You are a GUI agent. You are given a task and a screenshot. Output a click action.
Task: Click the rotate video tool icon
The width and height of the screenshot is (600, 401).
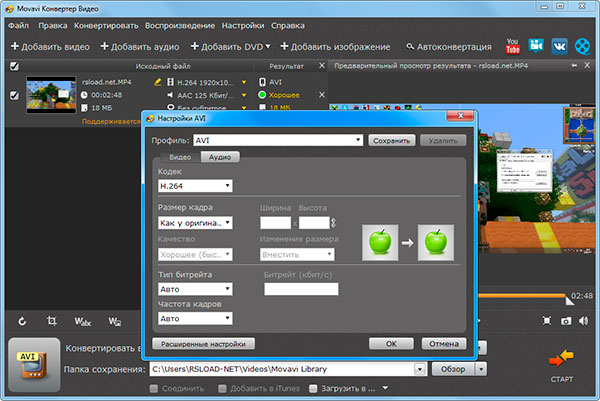pos(22,321)
